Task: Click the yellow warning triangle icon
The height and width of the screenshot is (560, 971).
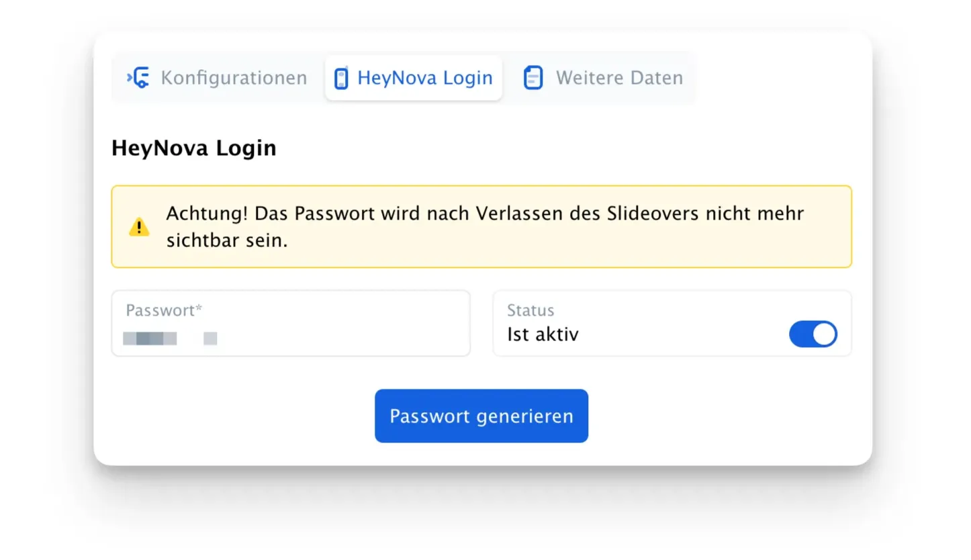Action: 139,227
